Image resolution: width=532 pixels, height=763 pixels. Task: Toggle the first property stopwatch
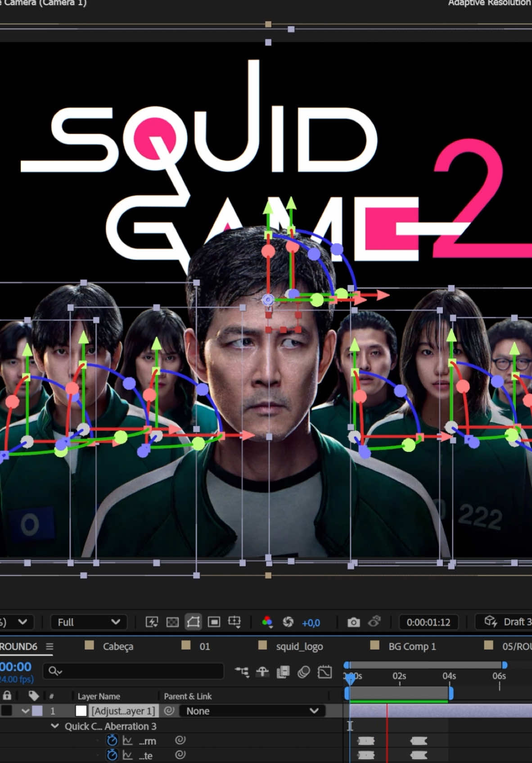click(112, 740)
